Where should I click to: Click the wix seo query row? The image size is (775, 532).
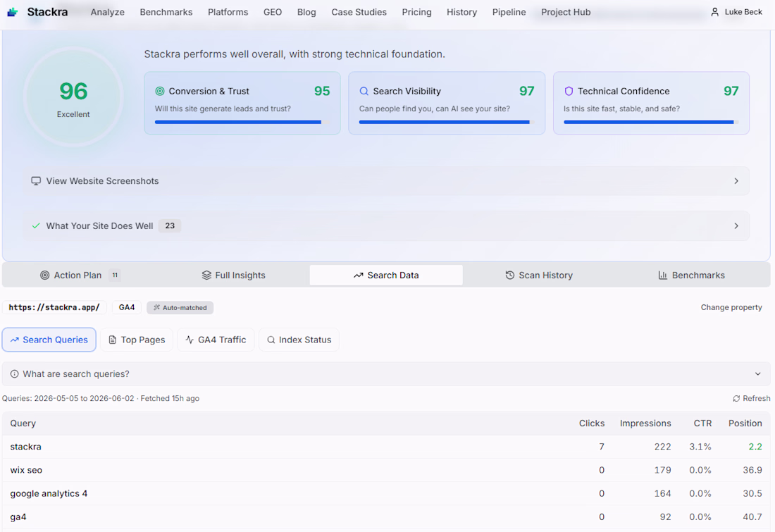point(386,470)
